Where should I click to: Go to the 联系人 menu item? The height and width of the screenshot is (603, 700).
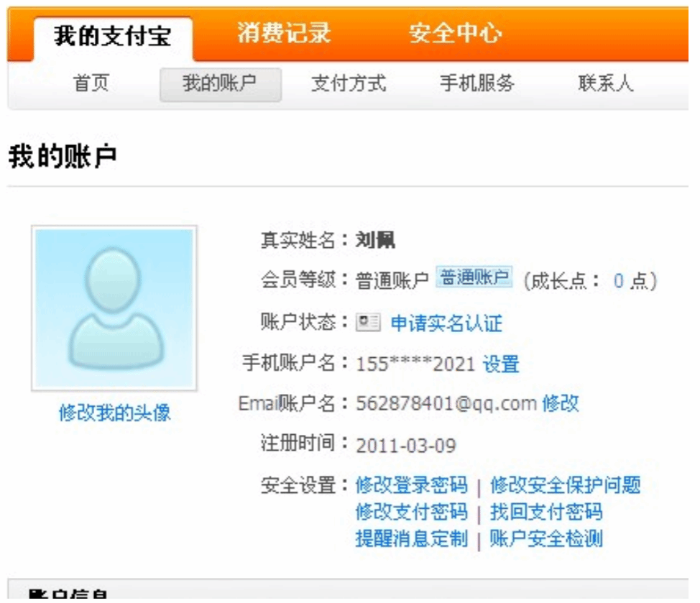[606, 84]
